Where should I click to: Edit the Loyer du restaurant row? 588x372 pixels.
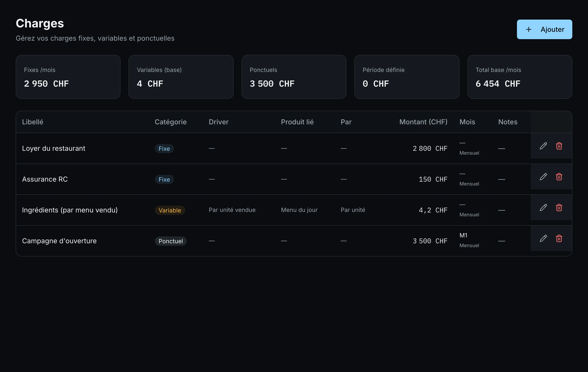[543, 146]
